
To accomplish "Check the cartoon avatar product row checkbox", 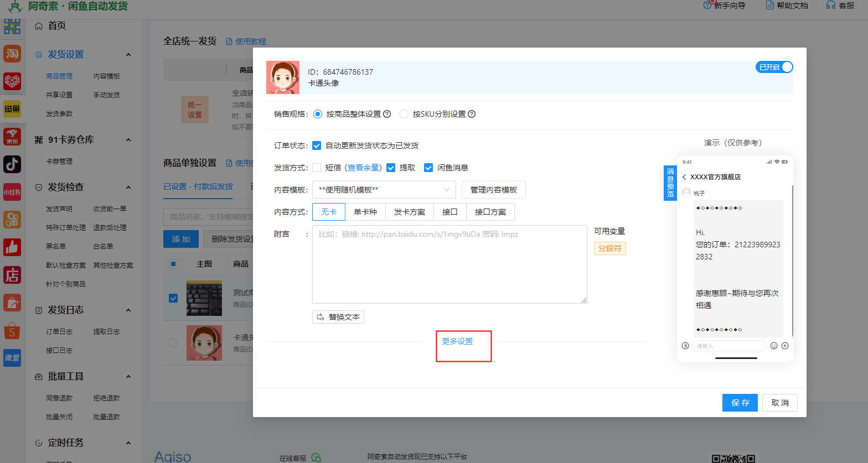I will (173, 343).
